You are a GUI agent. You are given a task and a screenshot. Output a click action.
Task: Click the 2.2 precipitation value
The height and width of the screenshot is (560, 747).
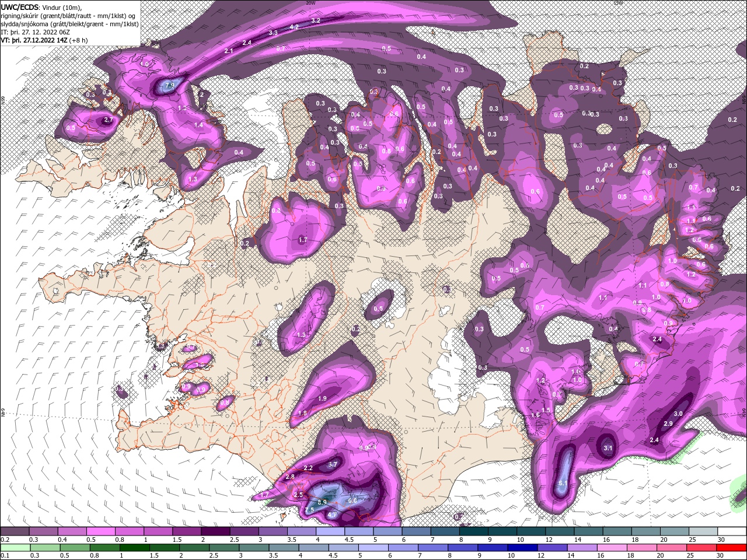309,468
